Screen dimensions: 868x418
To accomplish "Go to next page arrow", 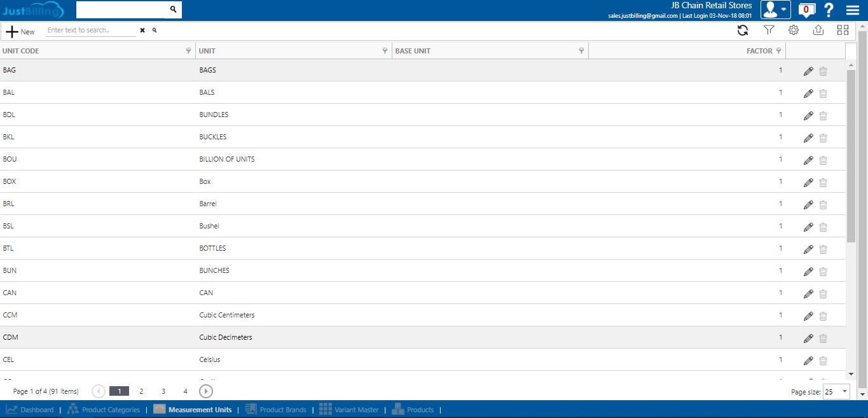I will pyautogui.click(x=206, y=391).
